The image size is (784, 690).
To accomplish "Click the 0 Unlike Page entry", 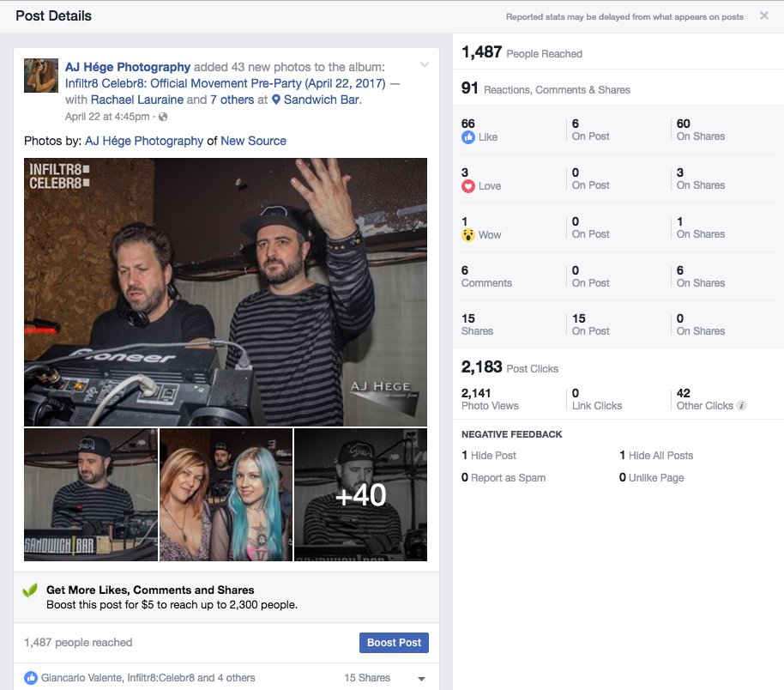I will pos(652,478).
